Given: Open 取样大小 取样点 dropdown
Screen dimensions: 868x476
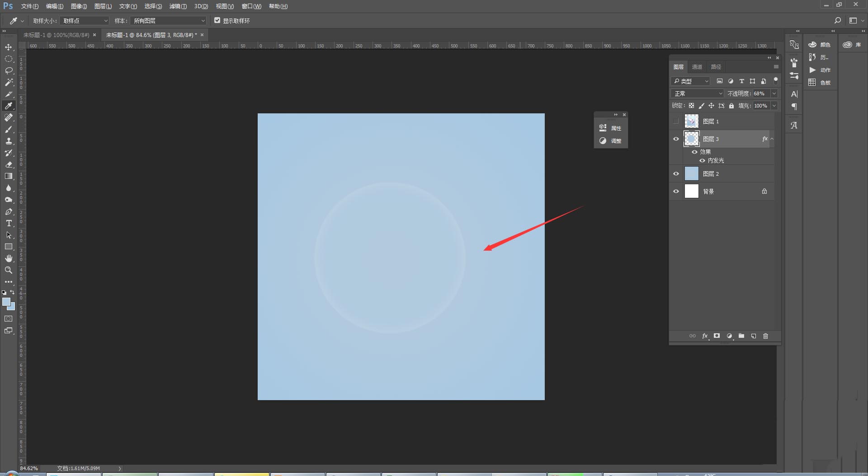Looking at the screenshot, I should click(85, 21).
